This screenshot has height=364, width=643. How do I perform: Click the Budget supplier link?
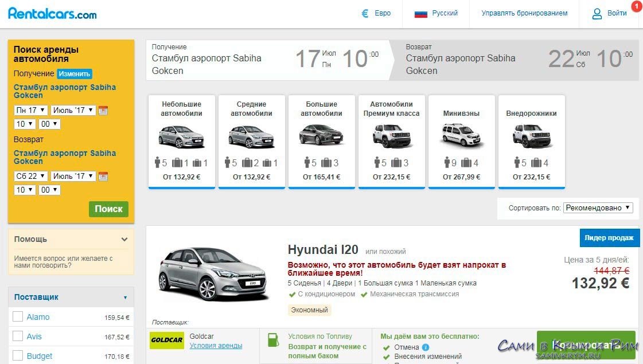click(40, 356)
